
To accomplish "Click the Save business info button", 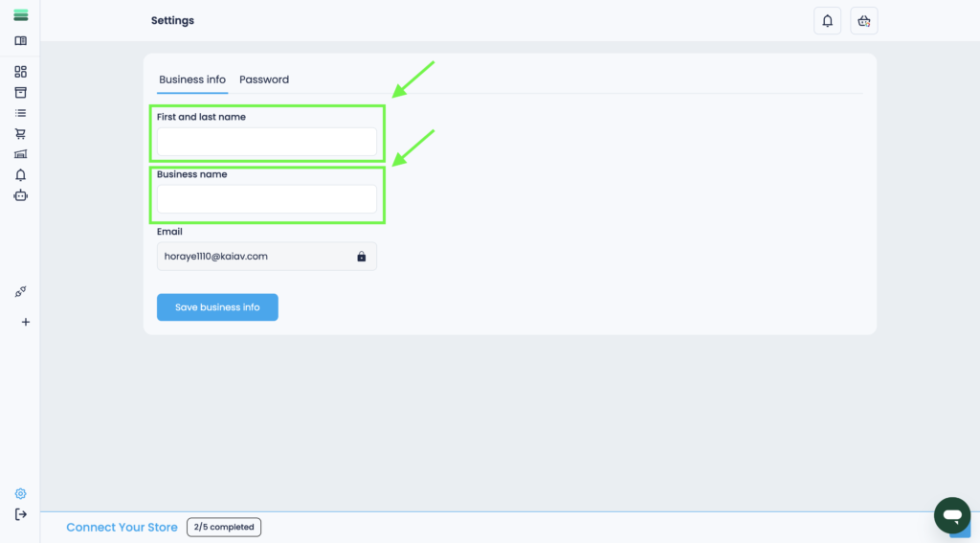I will click(x=217, y=307).
